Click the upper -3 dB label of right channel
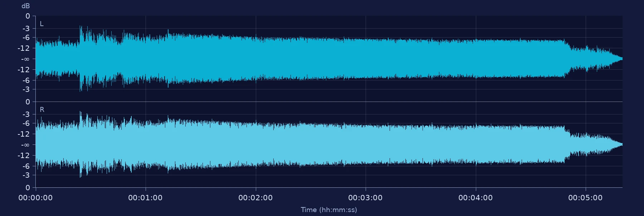This screenshot has width=644, height=216. pos(26,114)
